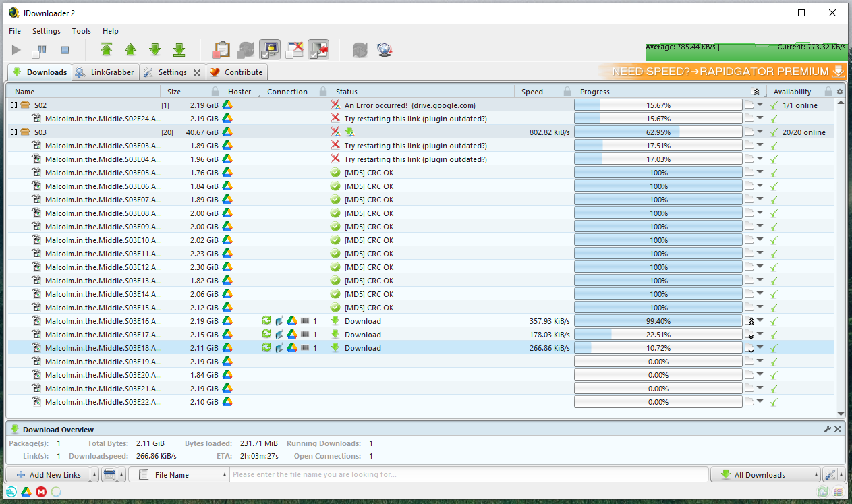Viewport: 852px width, 504px height.
Task: Open the Help menu
Action: [111, 31]
